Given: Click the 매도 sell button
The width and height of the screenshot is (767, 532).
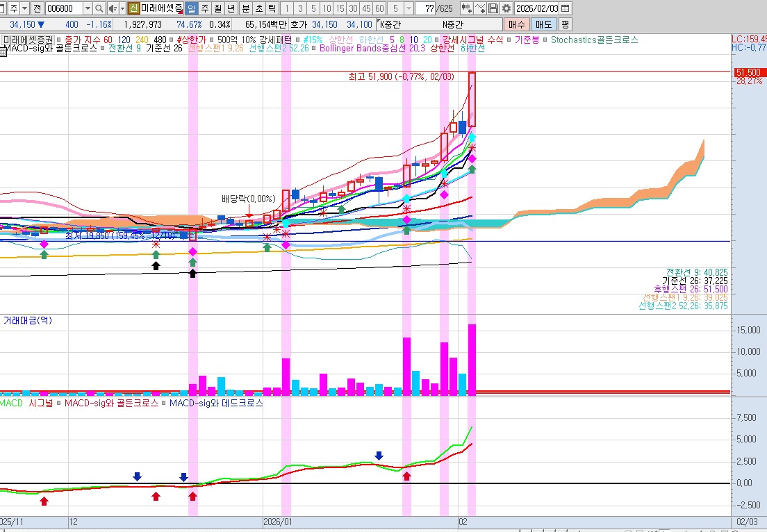Looking at the screenshot, I should point(543,24).
